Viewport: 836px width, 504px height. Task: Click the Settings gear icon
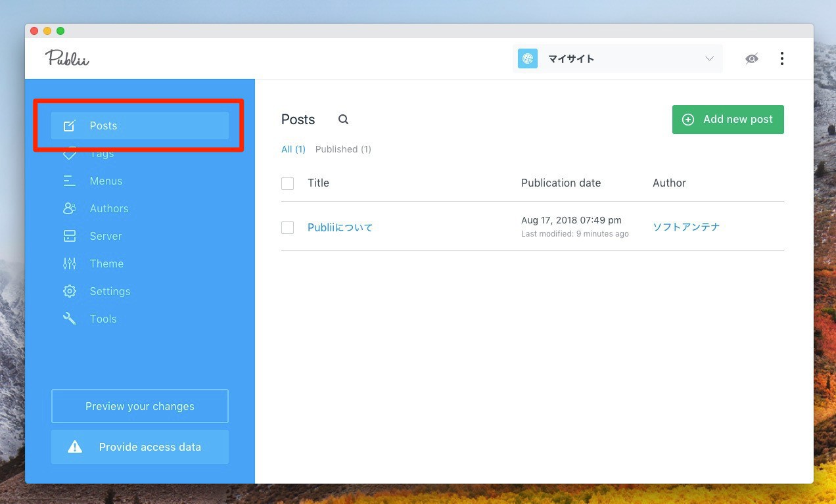point(70,291)
